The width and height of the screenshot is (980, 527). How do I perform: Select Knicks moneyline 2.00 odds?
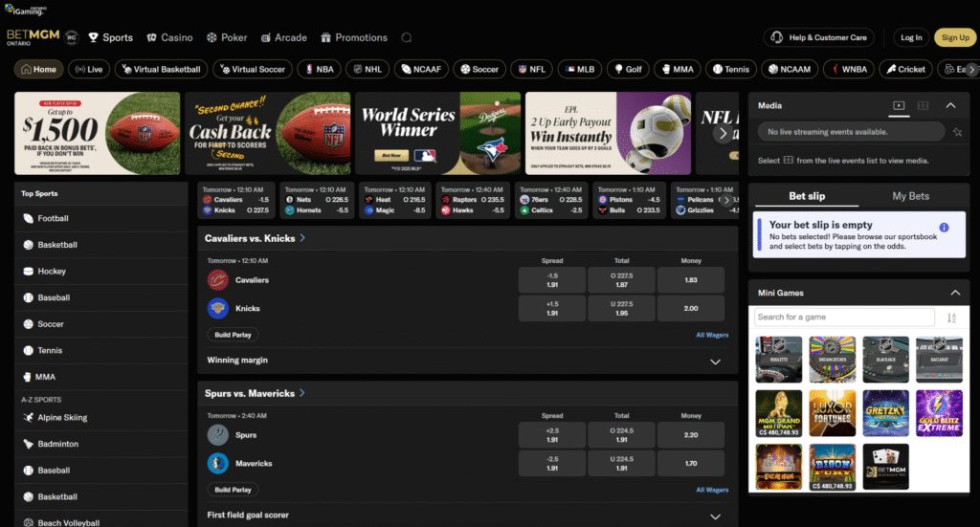click(x=691, y=308)
